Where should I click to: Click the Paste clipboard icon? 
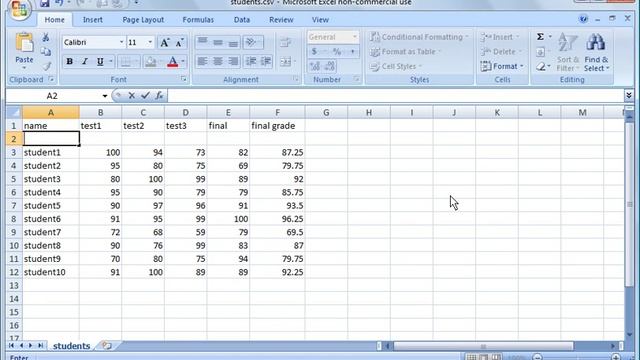coord(24,43)
